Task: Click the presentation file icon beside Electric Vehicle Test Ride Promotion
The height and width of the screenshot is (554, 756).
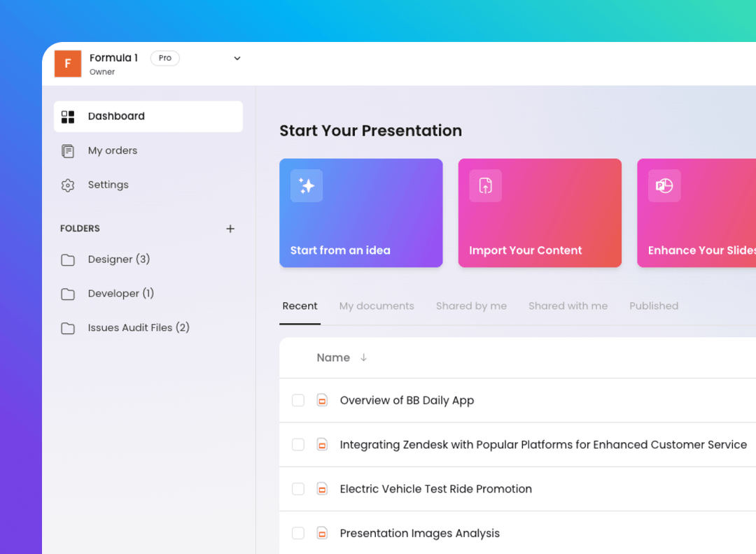Action: click(x=322, y=489)
